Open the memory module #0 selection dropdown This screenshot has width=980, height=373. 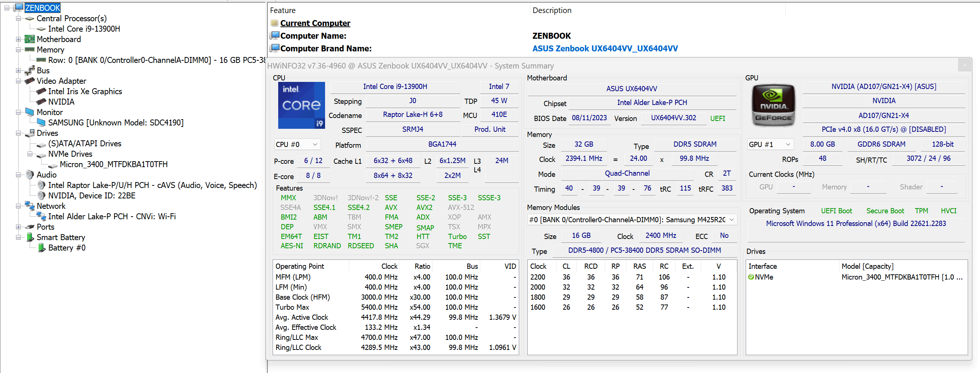(632, 220)
